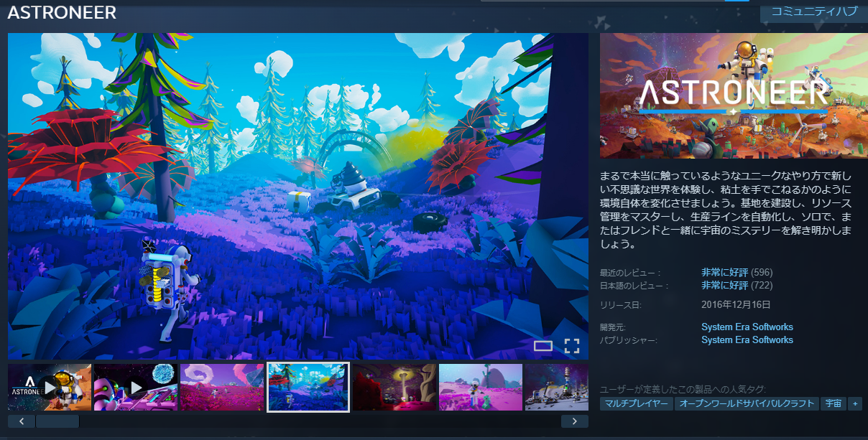868x440 pixels.
Task: Select the highlighted blue forest thumbnail
Action: point(308,388)
